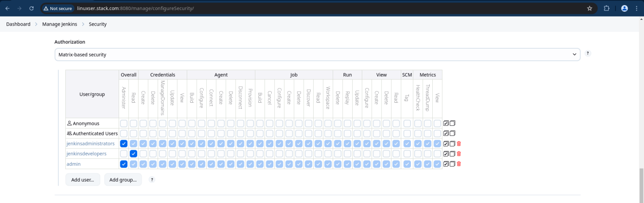644x203 pixels.
Task: Open the jenkinsadministrators group link
Action: tap(91, 144)
